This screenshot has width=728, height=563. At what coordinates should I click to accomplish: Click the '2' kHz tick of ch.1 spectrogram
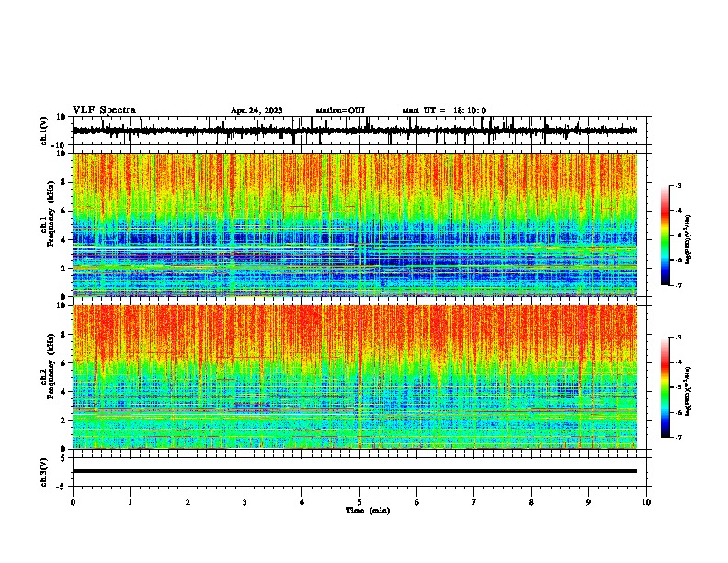click(x=63, y=269)
